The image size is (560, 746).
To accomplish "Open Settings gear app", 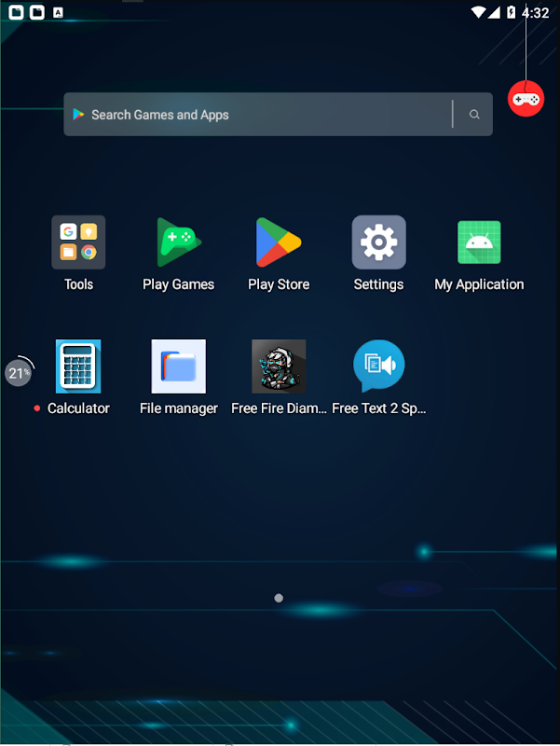I will (379, 242).
